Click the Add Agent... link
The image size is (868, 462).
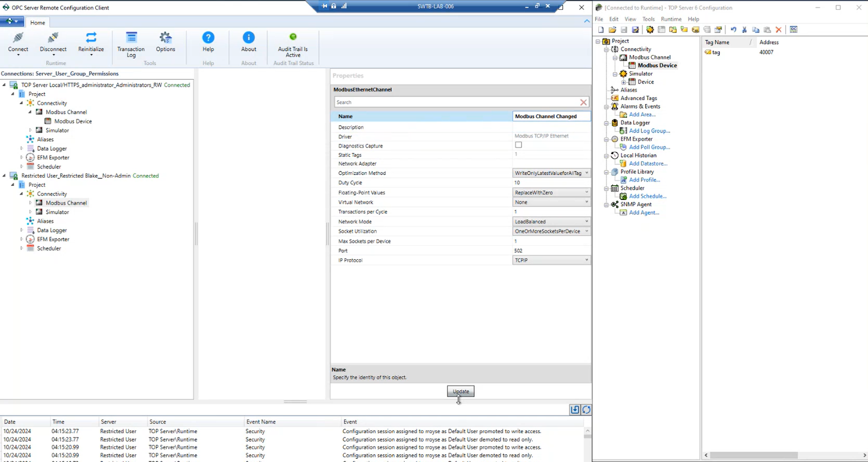[644, 212]
